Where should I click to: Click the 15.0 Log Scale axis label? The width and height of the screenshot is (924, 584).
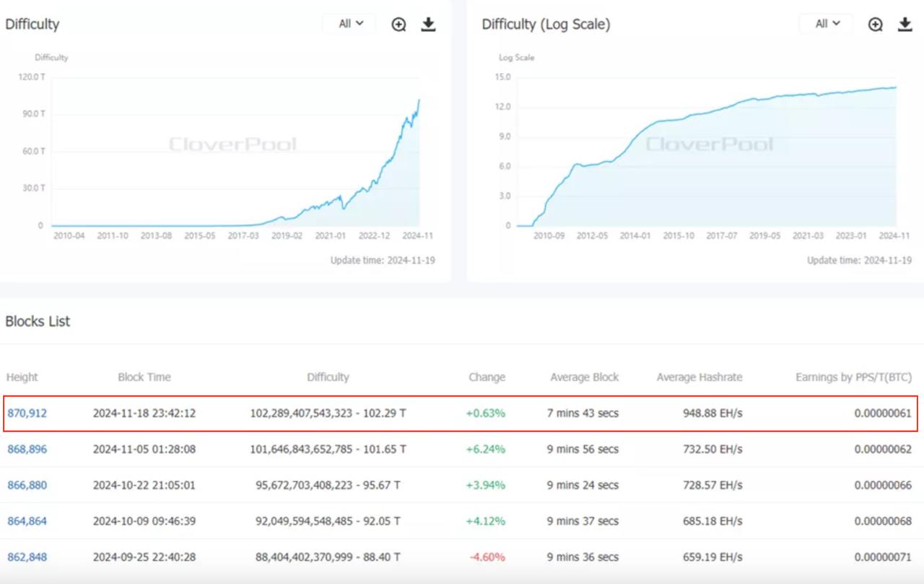pos(503,77)
